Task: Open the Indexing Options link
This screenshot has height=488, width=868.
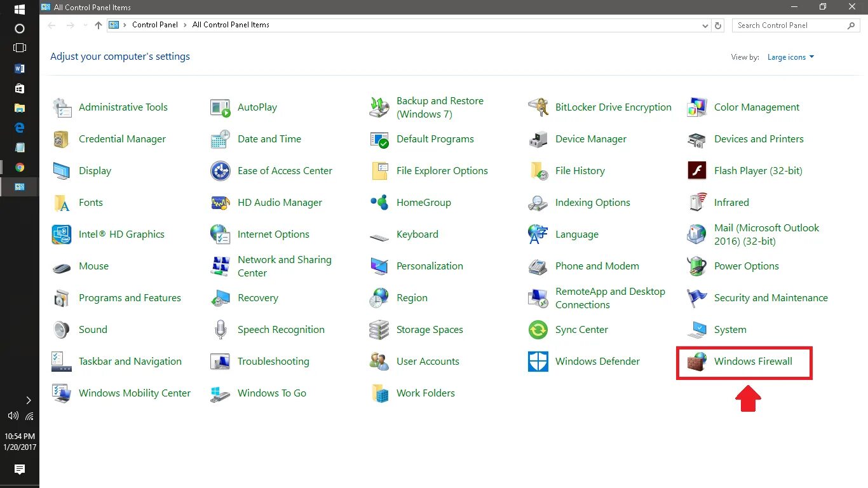Action: point(593,203)
